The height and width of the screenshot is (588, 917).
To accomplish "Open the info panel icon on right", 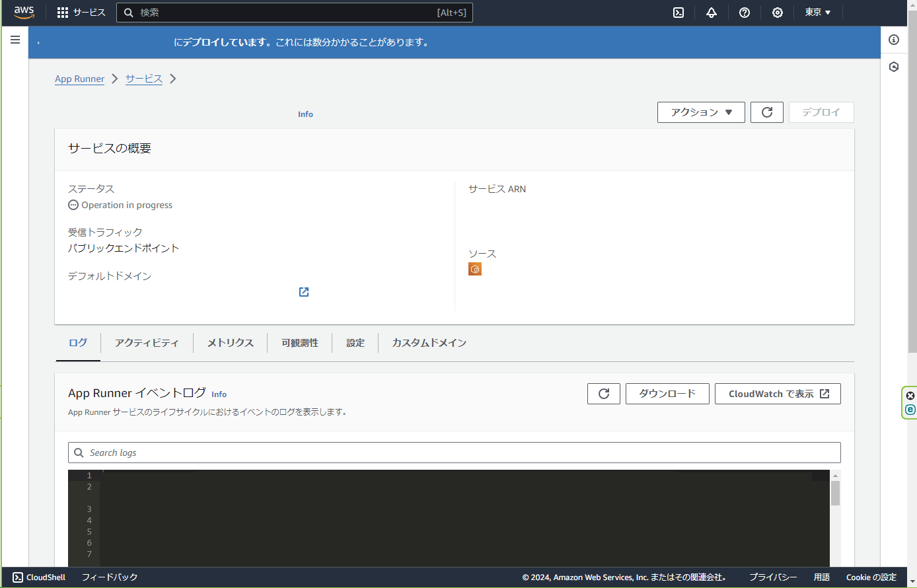I will point(894,40).
